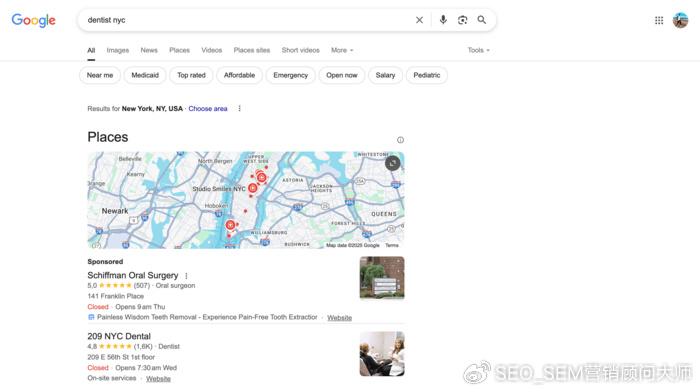Expand the map to full view
This screenshot has height=392, width=700.
[392, 163]
